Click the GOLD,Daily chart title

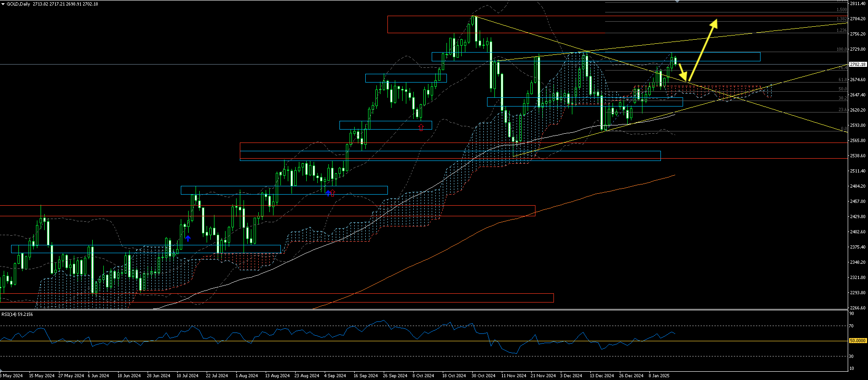tap(18, 4)
